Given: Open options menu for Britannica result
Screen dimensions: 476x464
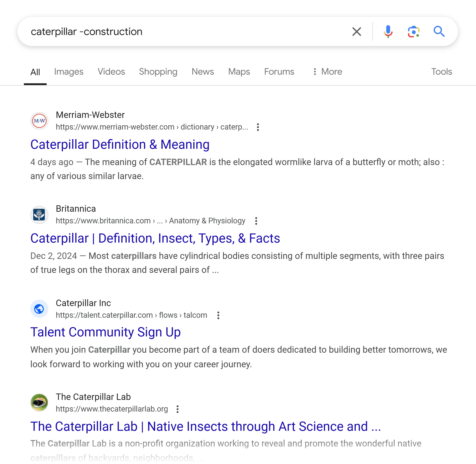Looking at the screenshot, I should coord(256,221).
